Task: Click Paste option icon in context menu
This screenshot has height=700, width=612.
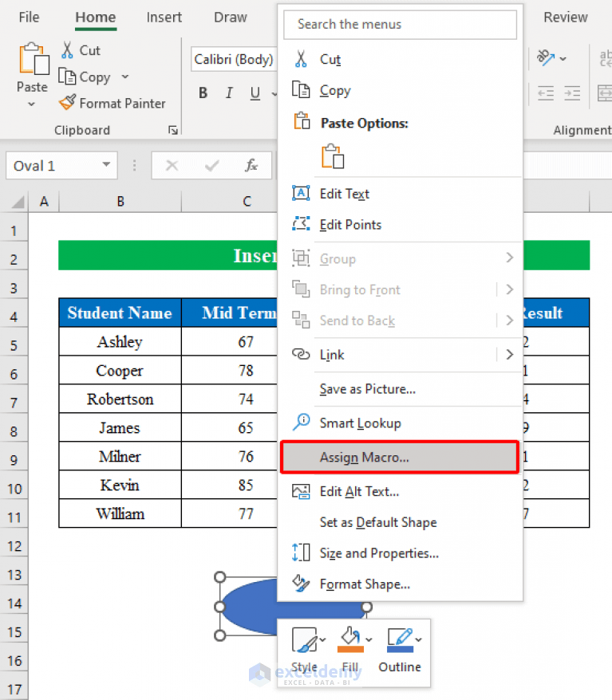Action: pos(334,155)
